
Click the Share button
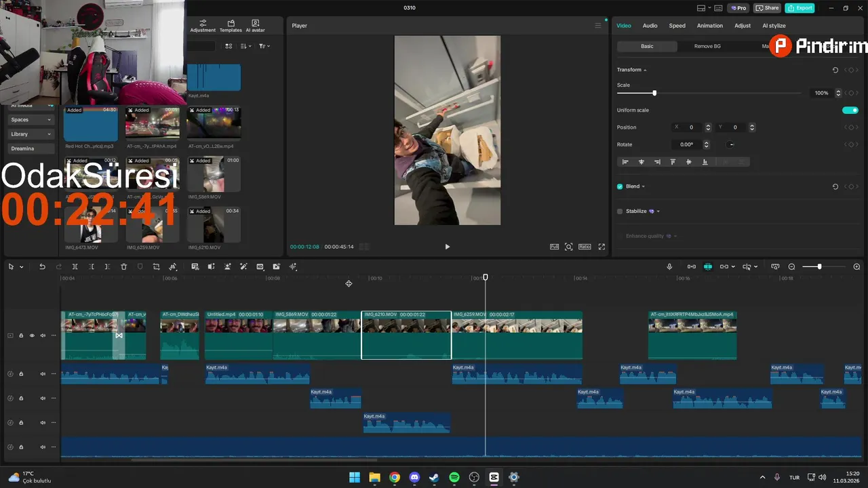(x=767, y=8)
